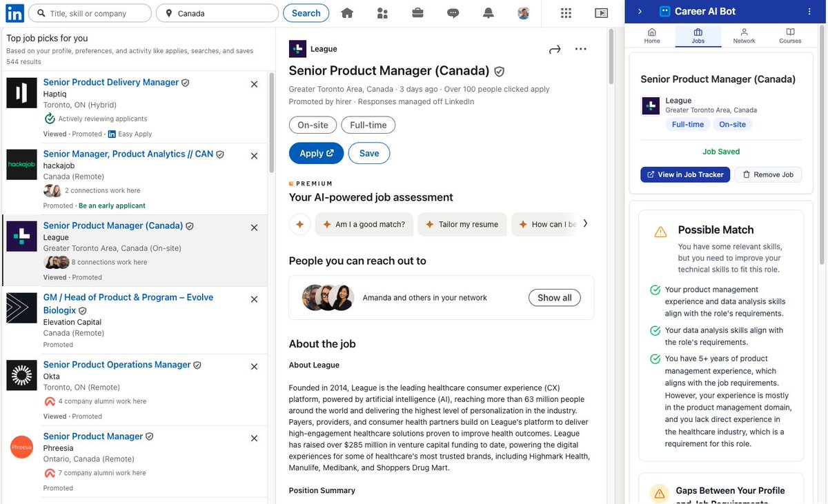Open Haptiq company logo thumbnail
The image size is (828, 504).
[x=21, y=93]
